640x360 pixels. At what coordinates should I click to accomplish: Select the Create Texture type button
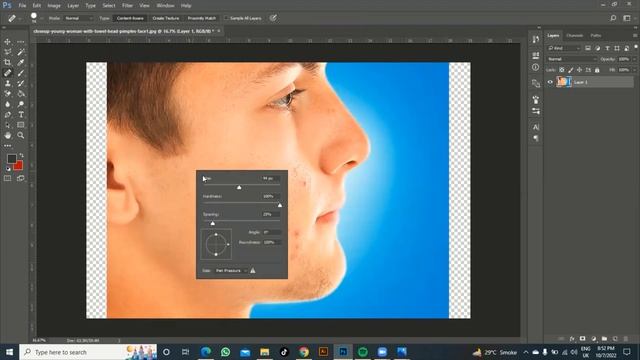[x=166, y=18]
